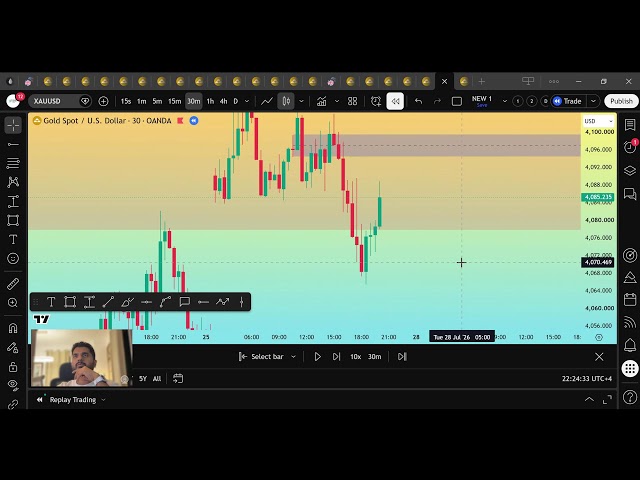Screen dimensions: 640x480
Task: Toggle Bar Replay mode button
Action: [x=395, y=101]
